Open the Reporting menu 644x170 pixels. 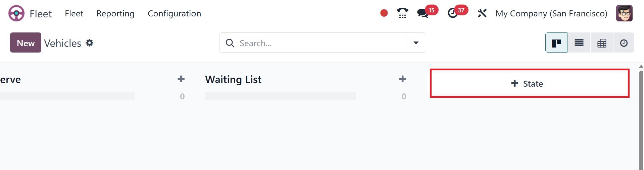pos(115,13)
